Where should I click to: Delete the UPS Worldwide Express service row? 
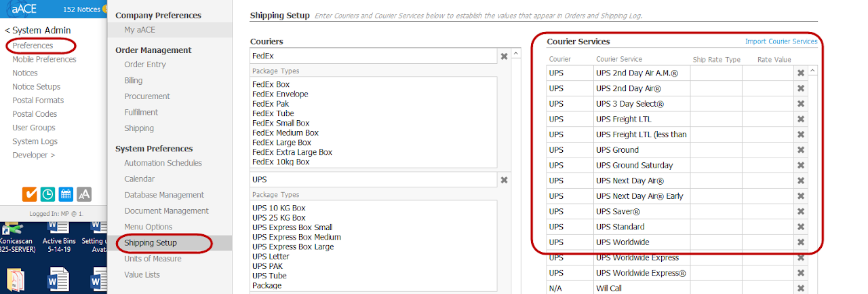tap(801, 257)
